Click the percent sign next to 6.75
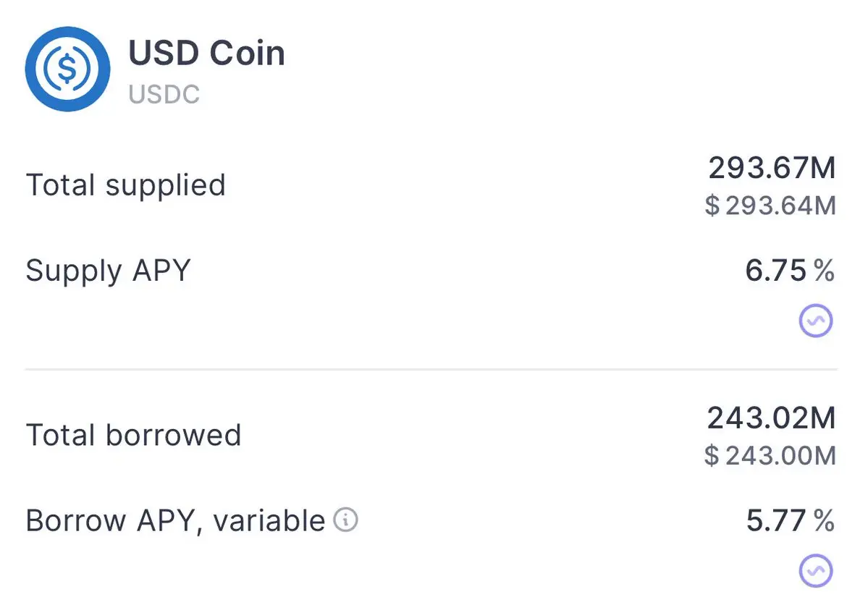This screenshot has height=605, width=868. pyautogui.click(x=825, y=271)
